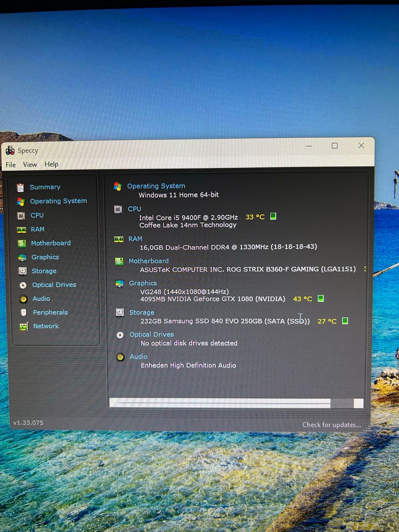Click the Optical Drives disc icon in summary pane
The width and height of the screenshot is (399, 532).
point(120,335)
